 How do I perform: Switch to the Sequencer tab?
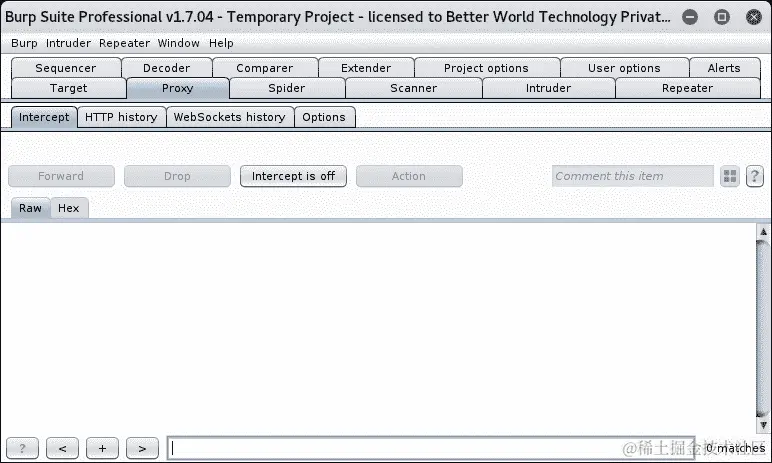click(x=66, y=68)
